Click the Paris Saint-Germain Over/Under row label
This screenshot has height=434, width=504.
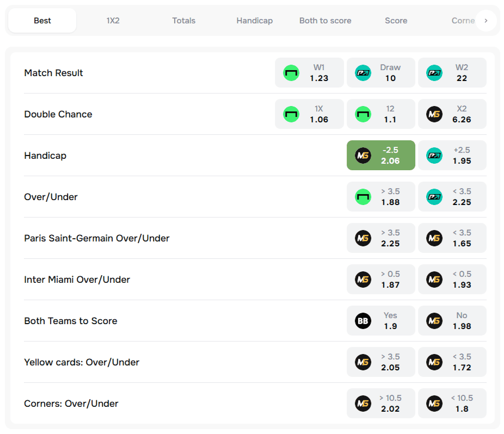coord(97,238)
